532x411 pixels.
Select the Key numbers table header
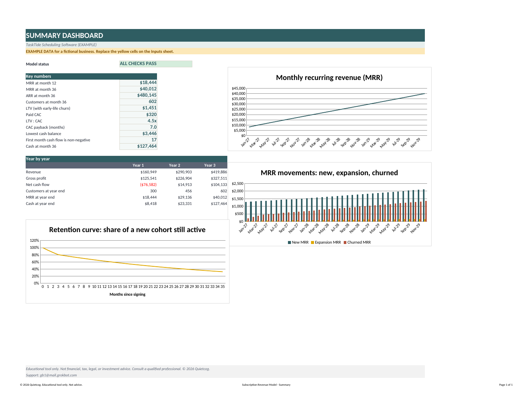pyautogui.click(x=91, y=76)
